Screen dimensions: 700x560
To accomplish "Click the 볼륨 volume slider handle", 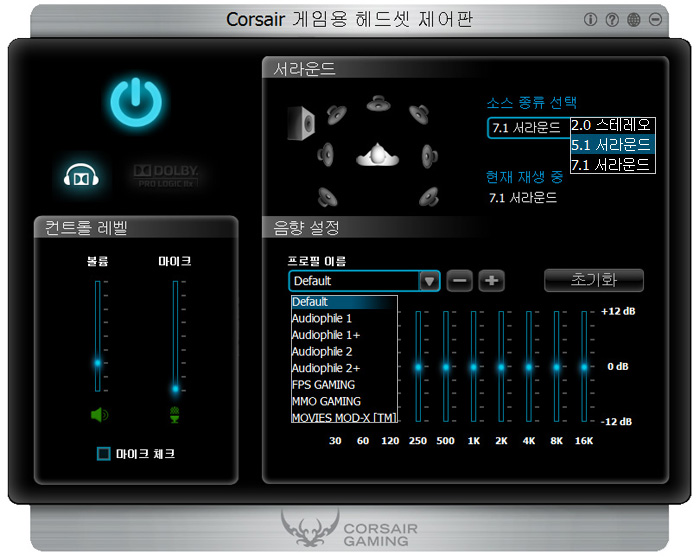I will (x=97, y=363).
